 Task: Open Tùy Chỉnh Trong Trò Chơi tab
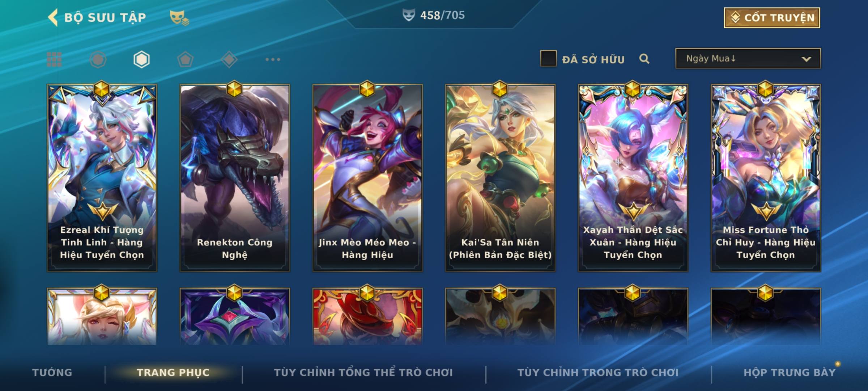(598, 372)
